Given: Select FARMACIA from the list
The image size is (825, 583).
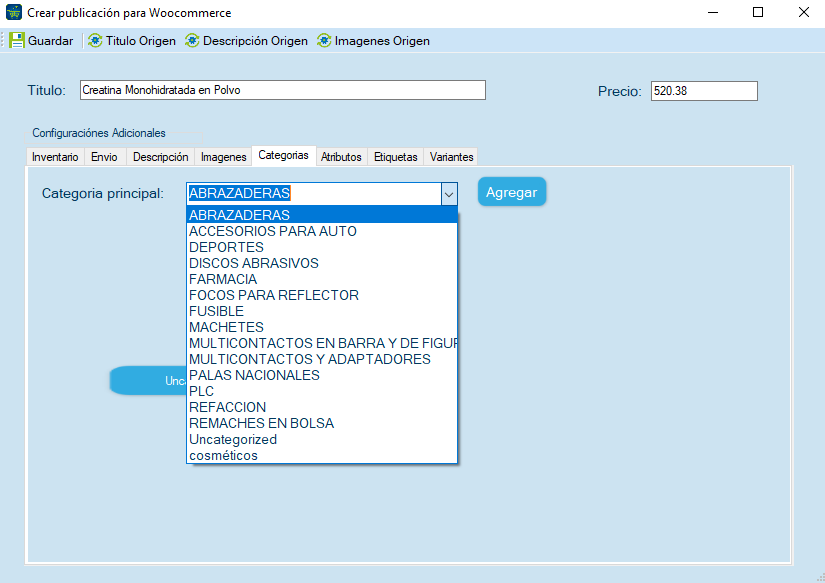Looking at the screenshot, I should (x=322, y=279).
